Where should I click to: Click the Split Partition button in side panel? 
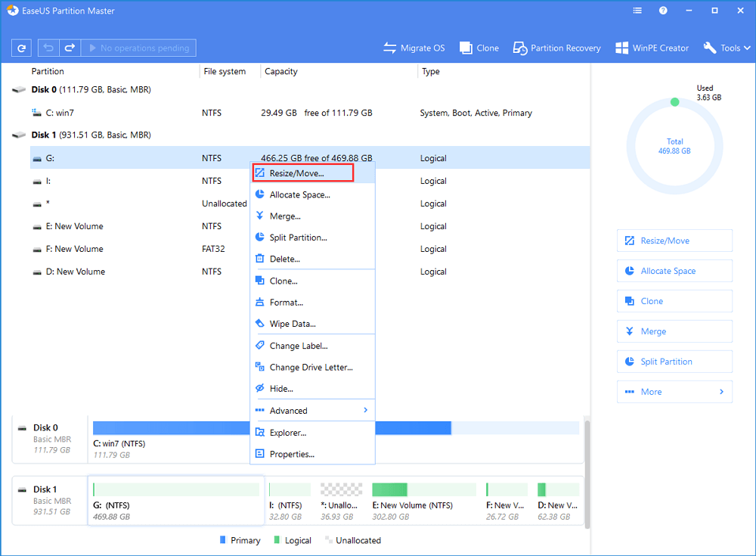point(674,362)
